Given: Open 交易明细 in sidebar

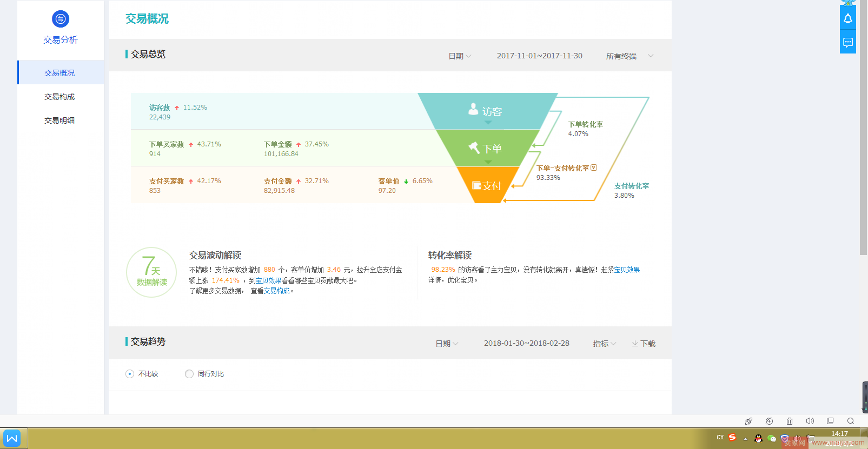Looking at the screenshot, I should (60, 120).
